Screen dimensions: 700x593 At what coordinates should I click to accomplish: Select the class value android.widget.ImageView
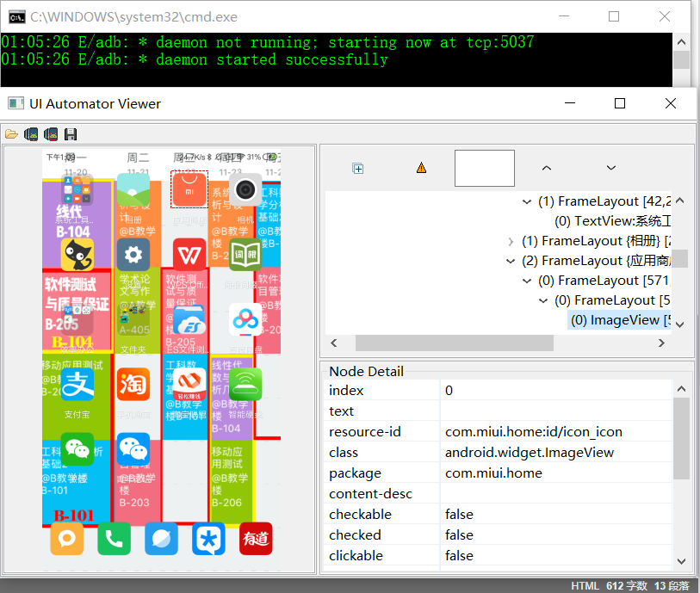pyautogui.click(x=530, y=453)
